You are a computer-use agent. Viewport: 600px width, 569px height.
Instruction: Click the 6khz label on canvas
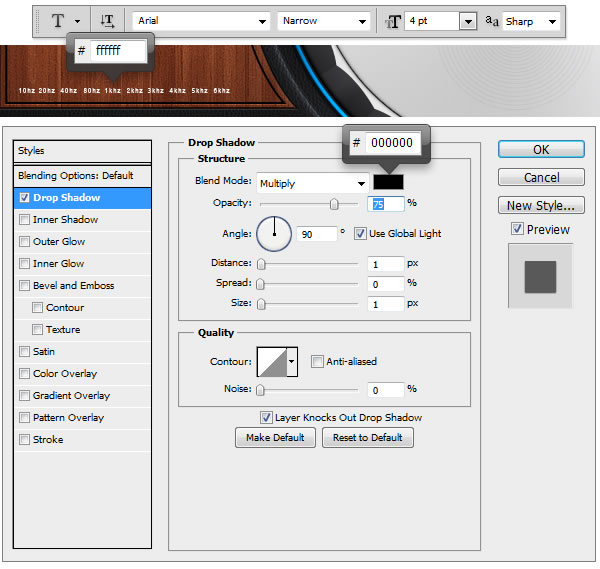click(222, 91)
